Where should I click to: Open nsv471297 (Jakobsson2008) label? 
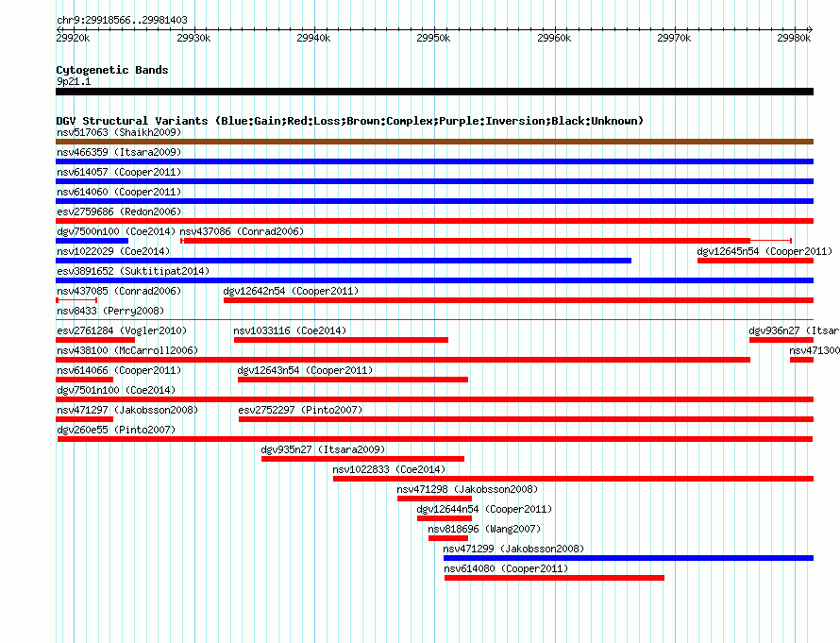(127, 410)
